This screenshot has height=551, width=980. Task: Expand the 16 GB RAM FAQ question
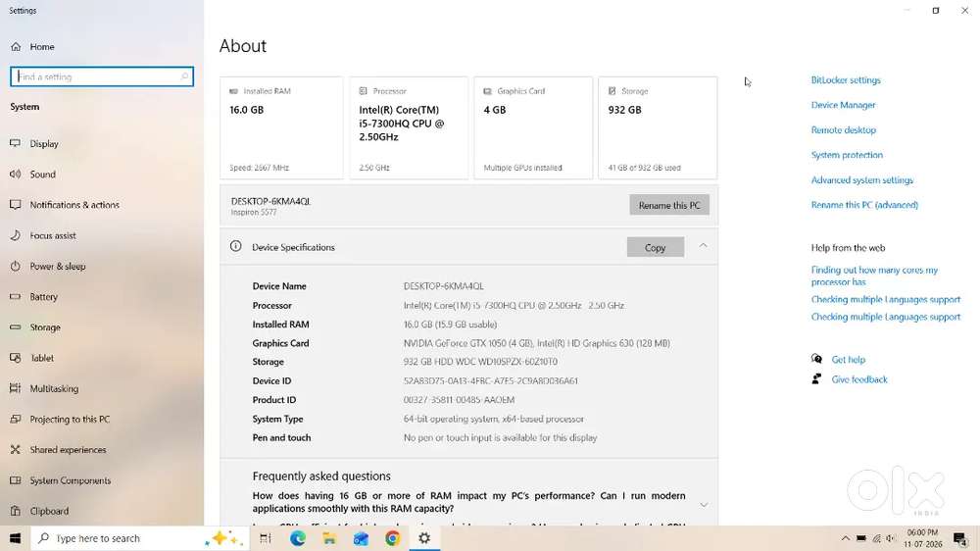tap(704, 504)
